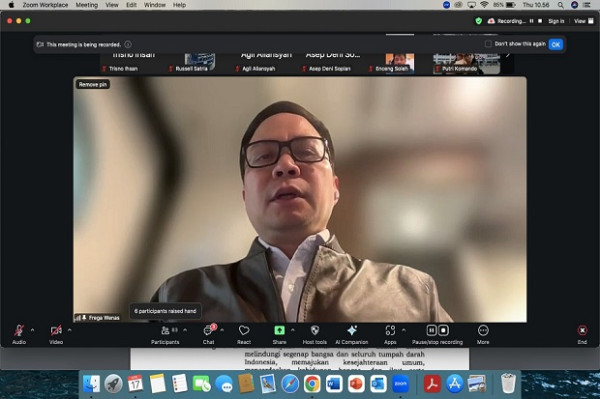Screen dimensions: 600x399
Task: Launch Google Chrome from the dock
Action: point(312,384)
